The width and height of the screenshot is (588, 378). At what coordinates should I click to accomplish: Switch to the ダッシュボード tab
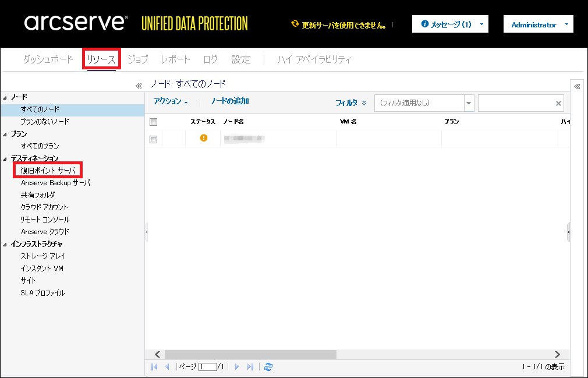[48, 59]
